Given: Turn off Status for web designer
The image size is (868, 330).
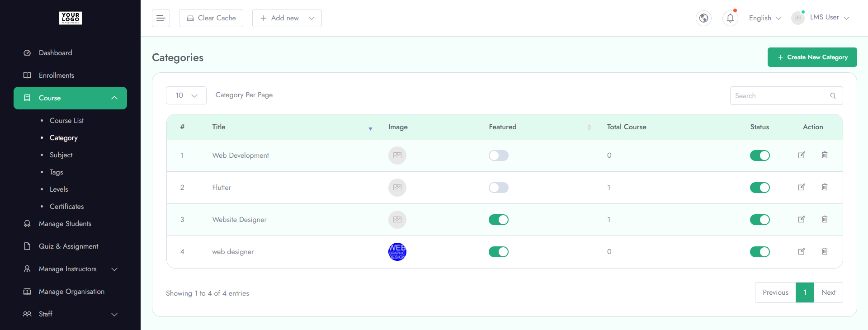Looking at the screenshot, I should coord(760,252).
